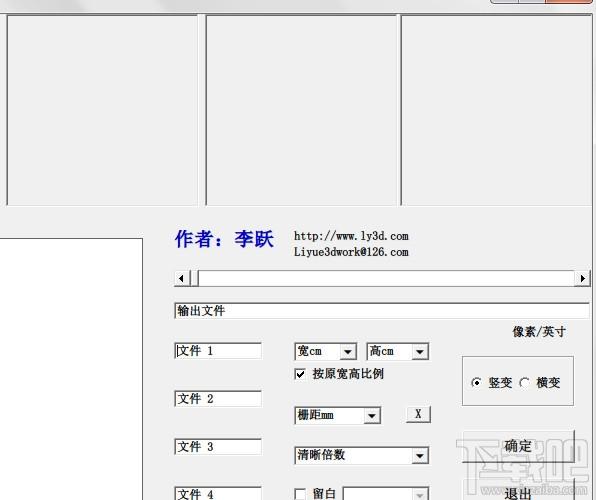Open the 高cm height dropdown

pos(420,352)
